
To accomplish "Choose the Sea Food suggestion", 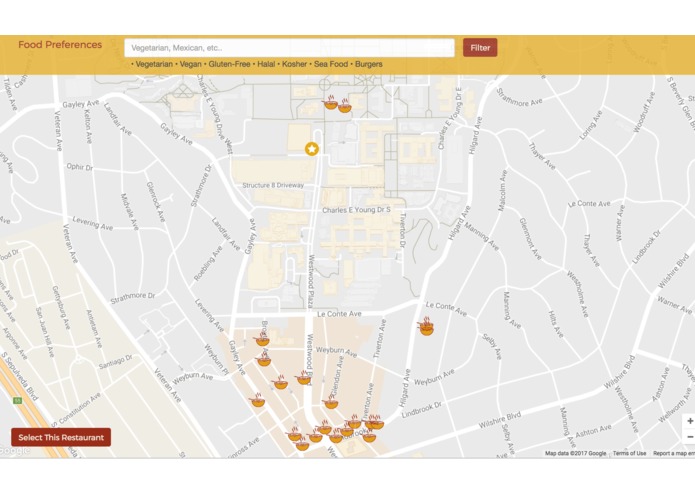I will 331,64.
